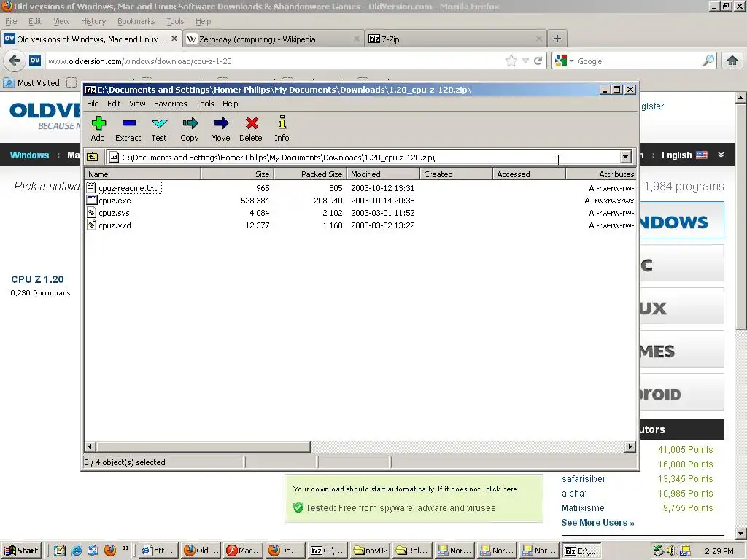Bookmark page with the star icon
This screenshot has height=560, width=747.
(x=511, y=61)
